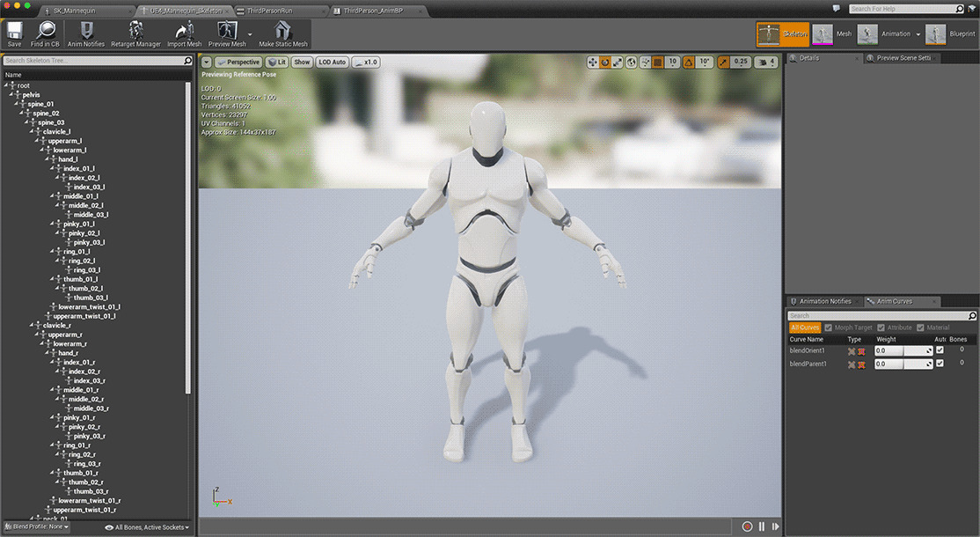
Task: Click the Make Static Mesh icon
Action: pyautogui.click(x=283, y=33)
